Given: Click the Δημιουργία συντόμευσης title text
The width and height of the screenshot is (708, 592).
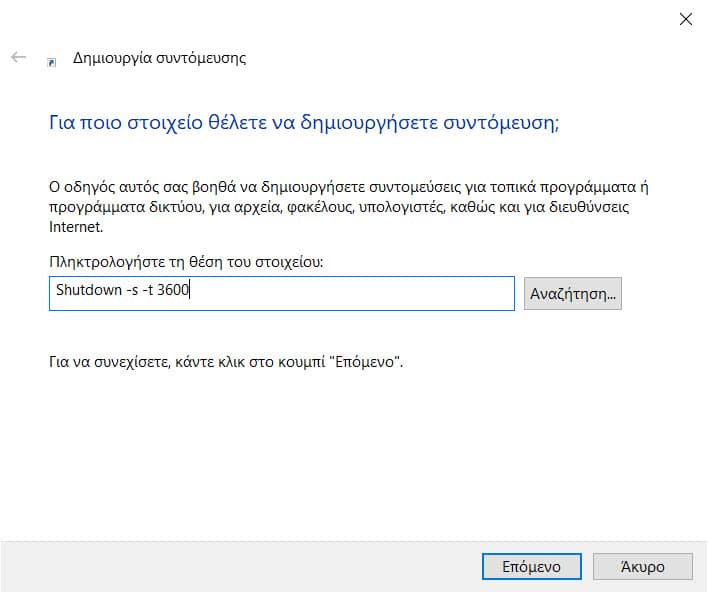Looking at the screenshot, I should [159, 58].
